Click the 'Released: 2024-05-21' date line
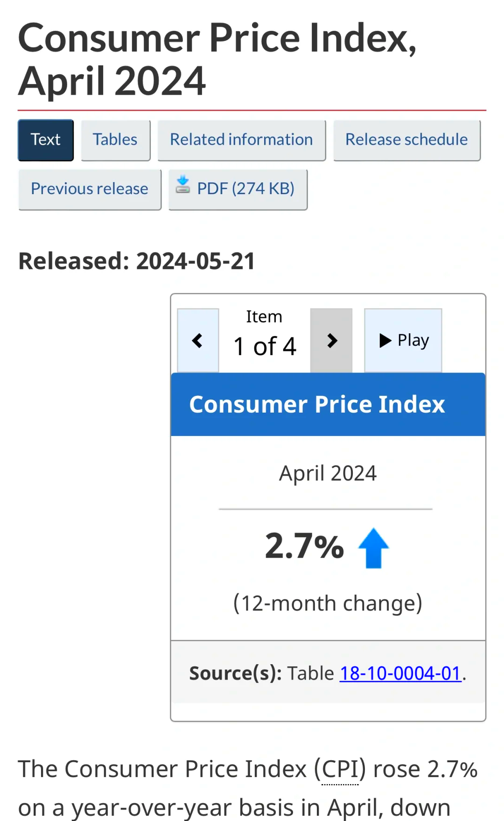 (x=137, y=261)
